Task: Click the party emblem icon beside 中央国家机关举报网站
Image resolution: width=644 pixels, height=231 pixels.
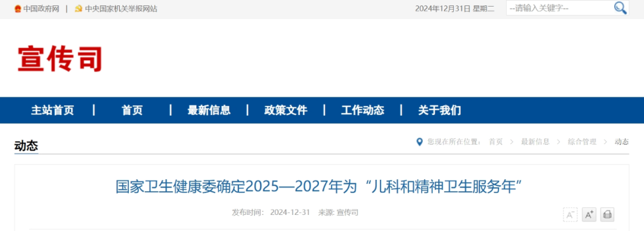Action: point(79,8)
